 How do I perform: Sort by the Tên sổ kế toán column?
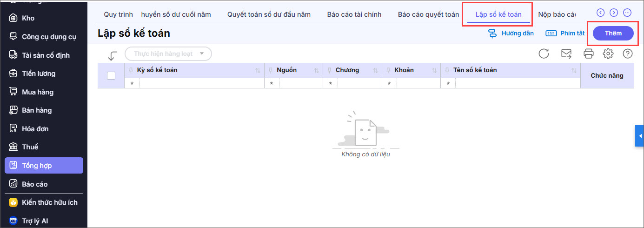(574, 71)
